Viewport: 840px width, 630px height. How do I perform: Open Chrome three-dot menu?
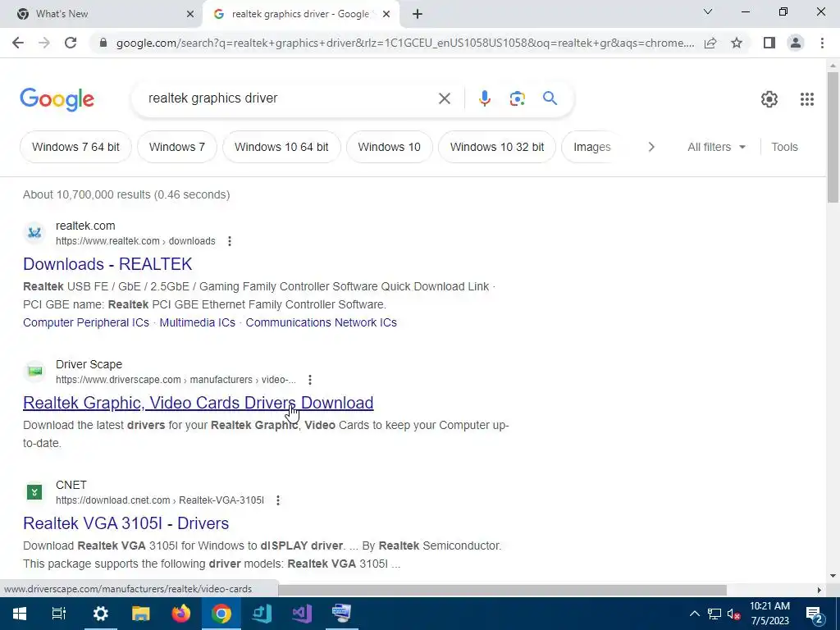[x=822, y=43]
